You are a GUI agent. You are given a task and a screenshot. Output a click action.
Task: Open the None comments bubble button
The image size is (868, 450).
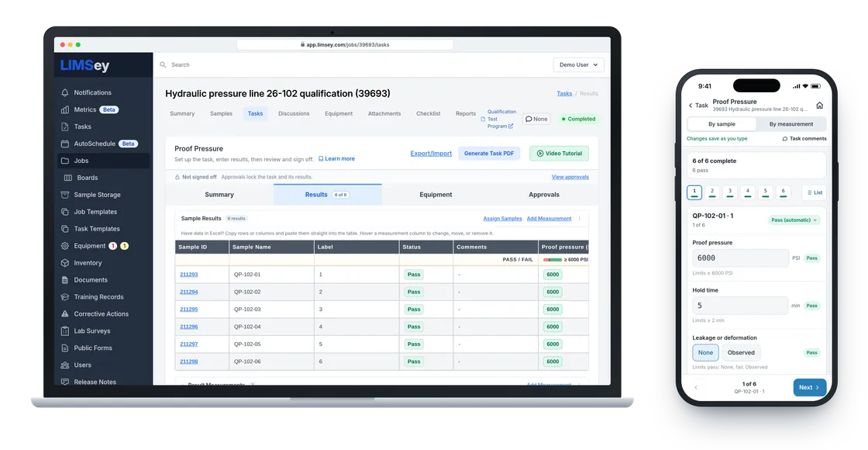click(x=536, y=119)
